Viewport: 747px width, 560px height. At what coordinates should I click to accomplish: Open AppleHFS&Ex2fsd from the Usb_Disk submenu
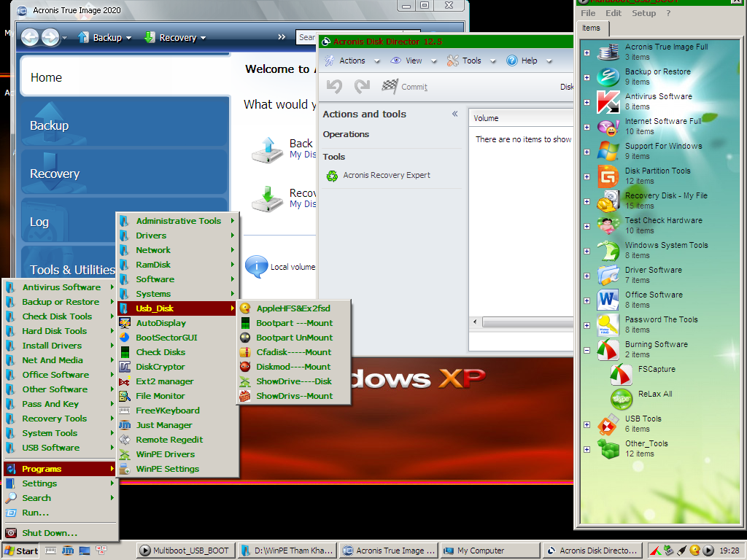(x=293, y=308)
